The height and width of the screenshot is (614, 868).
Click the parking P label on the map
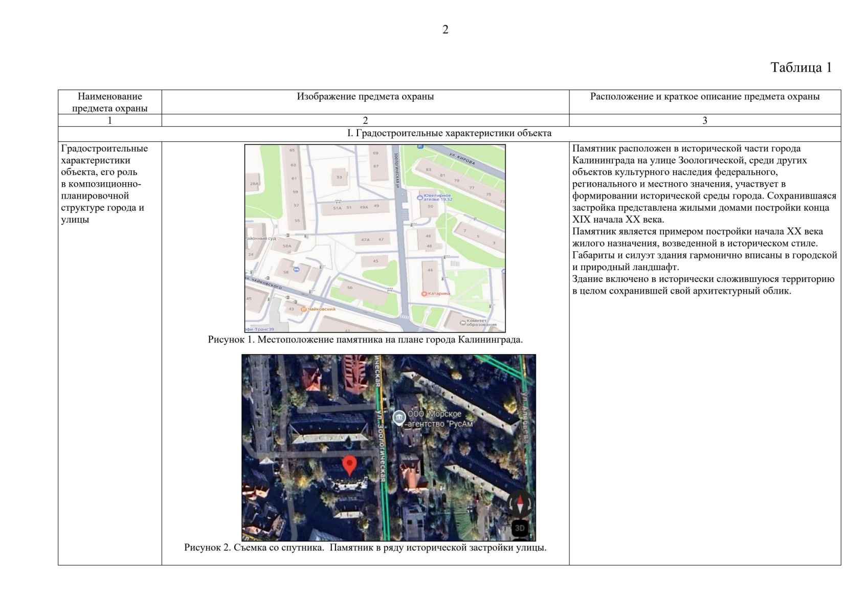(x=474, y=219)
